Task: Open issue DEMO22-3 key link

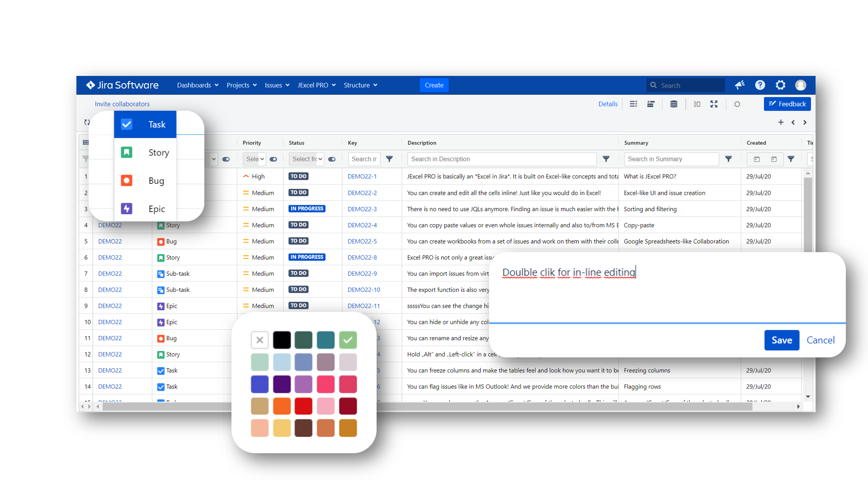Action: pyautogui.click(x=362, y=209)
